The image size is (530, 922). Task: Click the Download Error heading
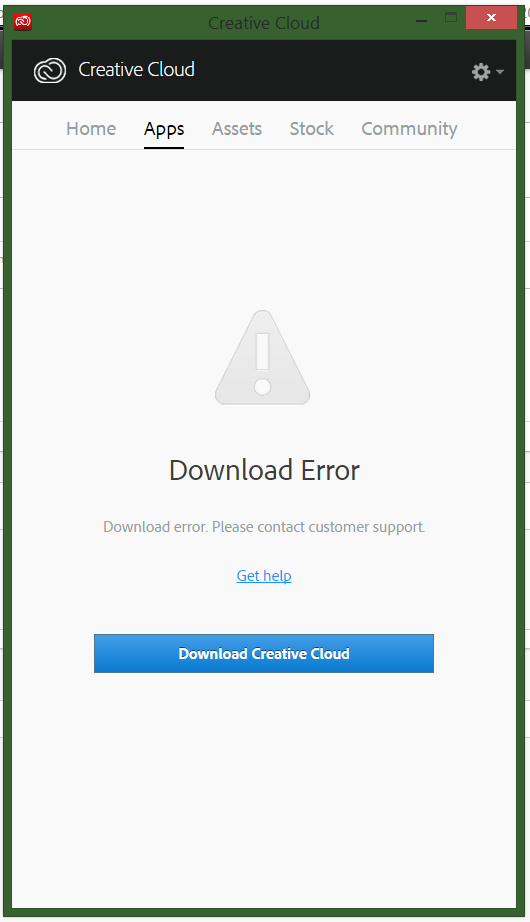[x=264, y=470]
